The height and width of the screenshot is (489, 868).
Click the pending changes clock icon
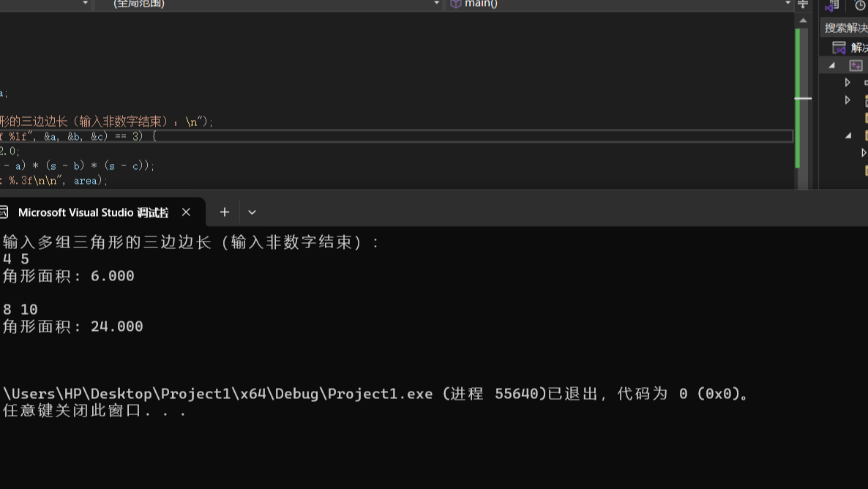coord(861,5)
